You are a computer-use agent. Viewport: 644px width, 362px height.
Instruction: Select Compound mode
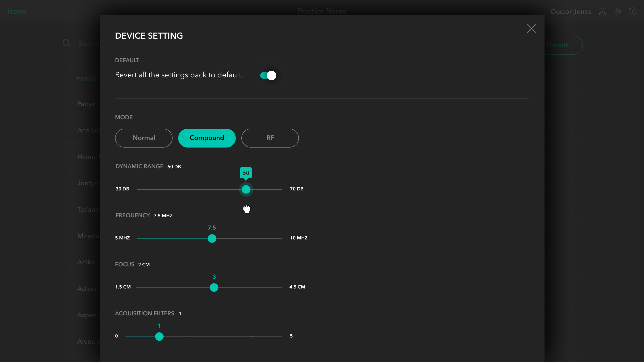point(207,138)
